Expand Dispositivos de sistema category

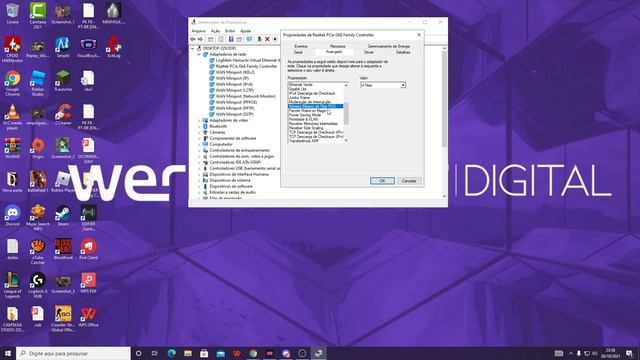pos(199,180)
